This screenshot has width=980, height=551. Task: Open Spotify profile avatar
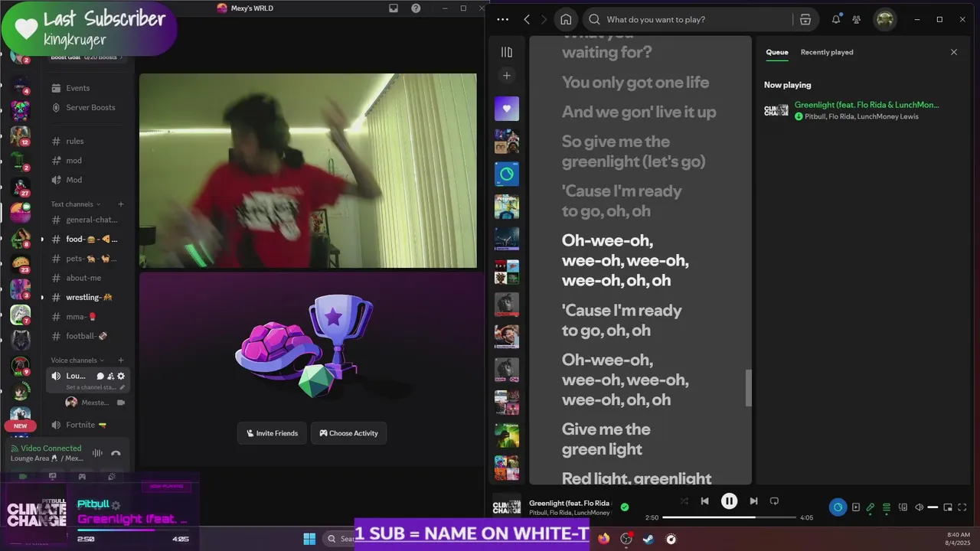coord(885,19)
